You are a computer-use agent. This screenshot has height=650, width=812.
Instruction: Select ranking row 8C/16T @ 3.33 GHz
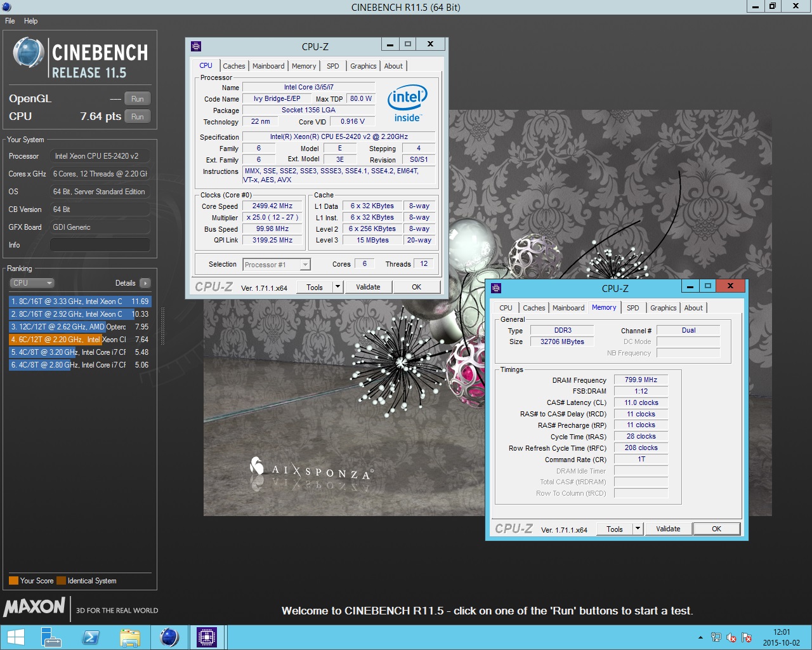[80, 302]
